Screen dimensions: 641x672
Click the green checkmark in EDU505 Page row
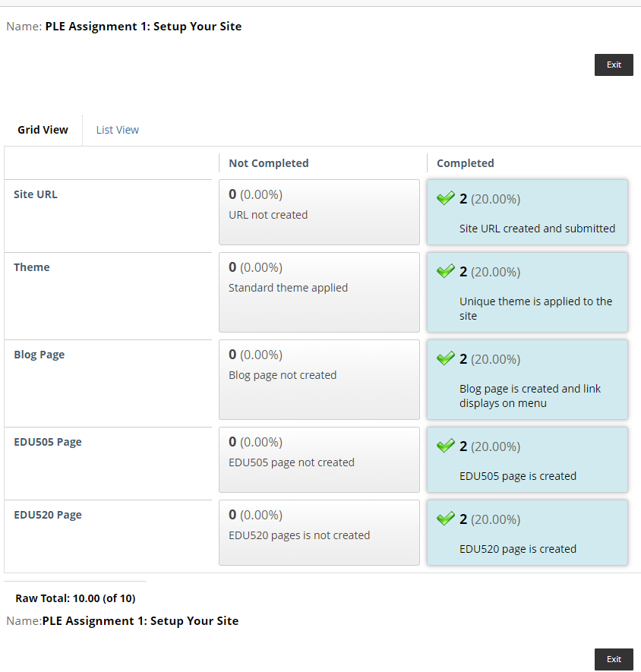(x=446, y=446)
